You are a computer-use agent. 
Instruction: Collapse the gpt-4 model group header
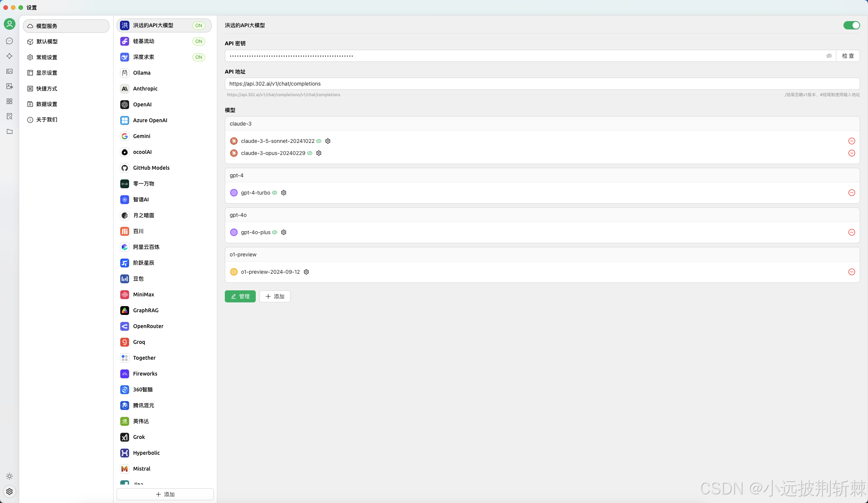[x=542, y=175]
